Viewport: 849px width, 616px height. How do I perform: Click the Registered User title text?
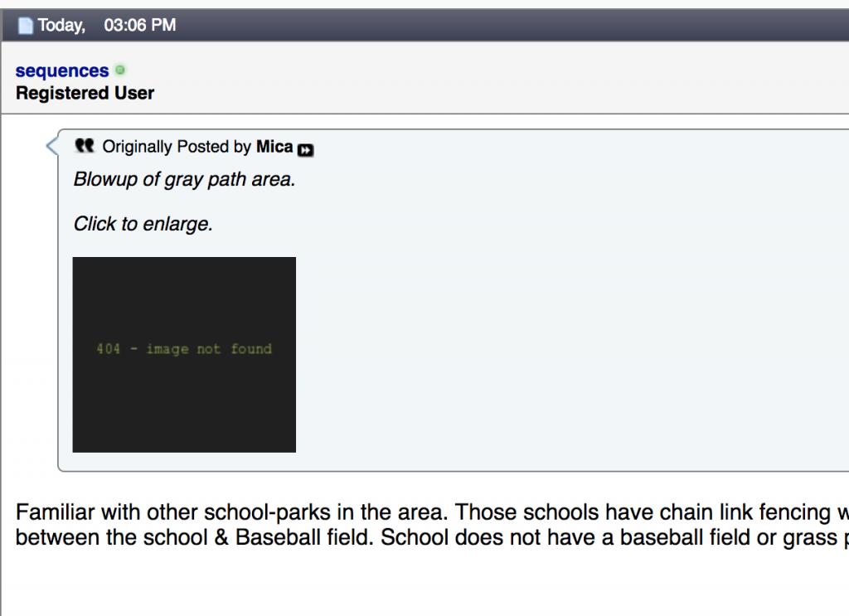(85, 93)
